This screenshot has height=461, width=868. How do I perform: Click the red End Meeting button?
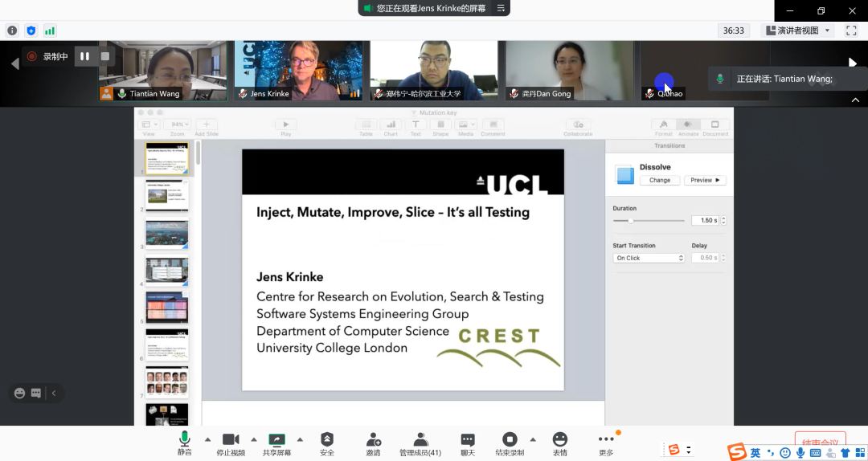click(x=820, y=443)
